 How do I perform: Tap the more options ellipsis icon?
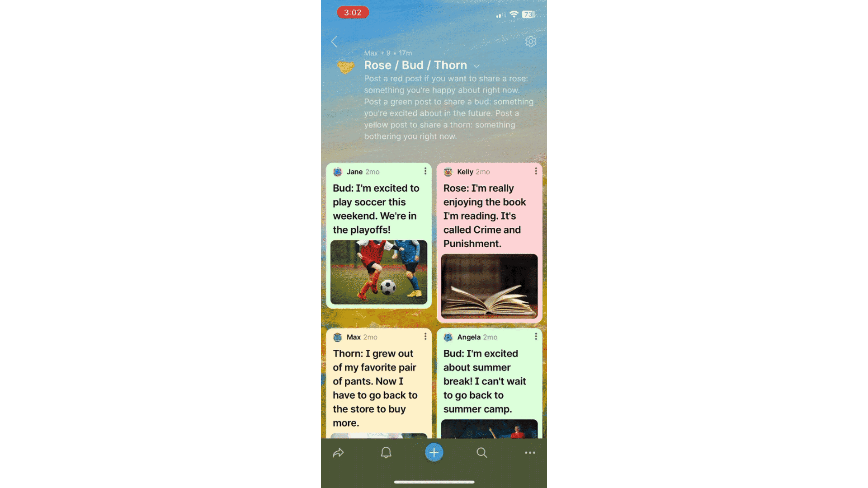529,453
